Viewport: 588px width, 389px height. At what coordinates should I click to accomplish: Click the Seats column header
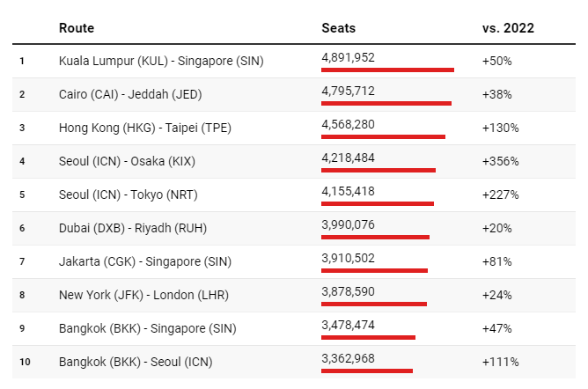pos(339,28)
